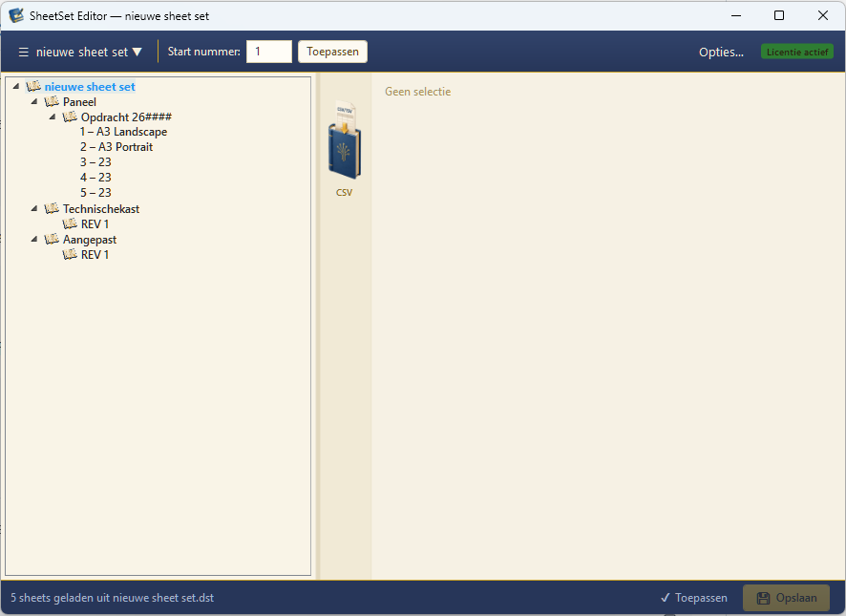Collapse the root nieuwe sheet set node
Screen dimensions: 846x616
click(16, 86)
